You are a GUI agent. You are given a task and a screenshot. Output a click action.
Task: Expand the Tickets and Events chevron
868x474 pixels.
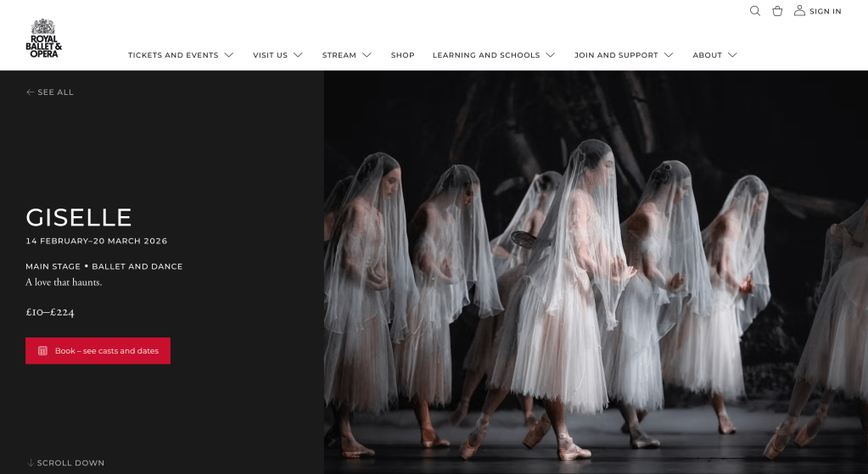tap(228, 55)
